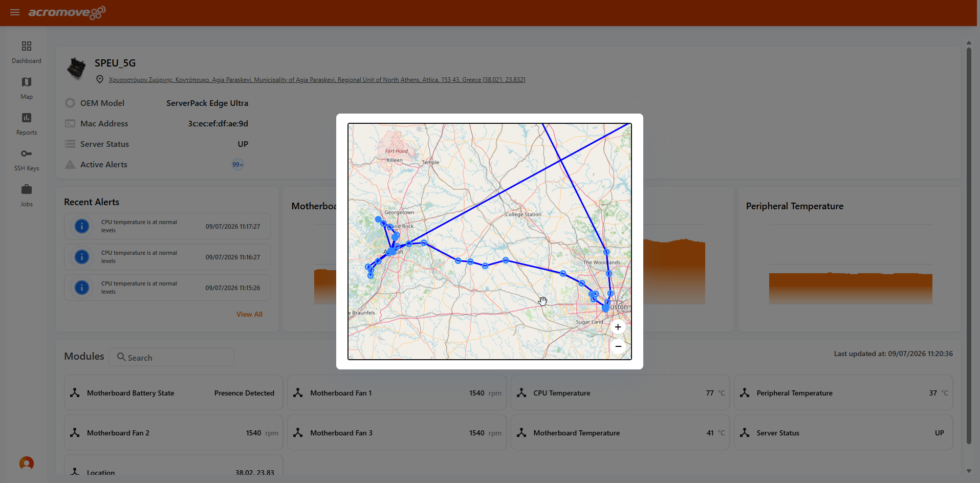Open Reports in sidebar
This screenshot has height=483, width=980.
click(27, 124)
